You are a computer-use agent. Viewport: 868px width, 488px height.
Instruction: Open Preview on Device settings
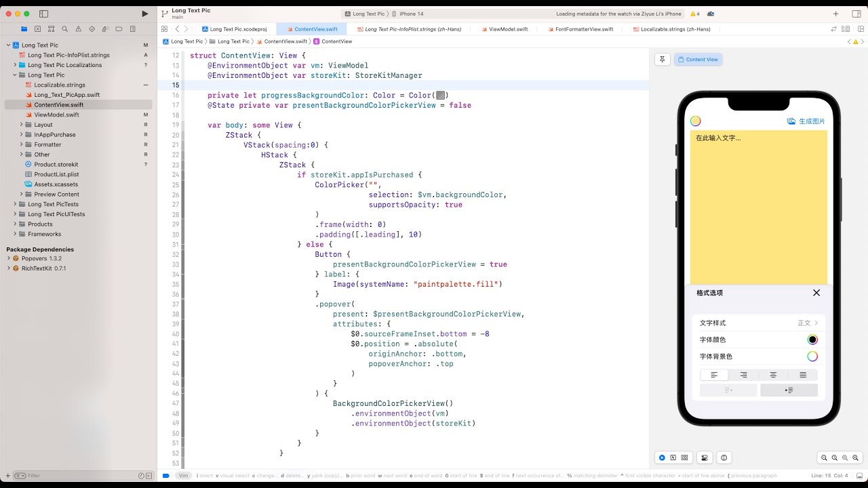click(724, 457)
